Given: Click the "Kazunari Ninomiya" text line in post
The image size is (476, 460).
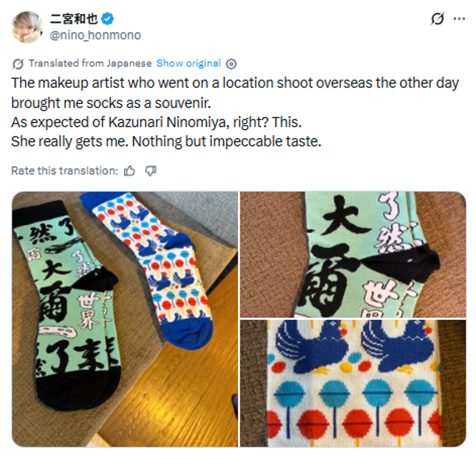Looking at the screenshot, I should 156,122.
